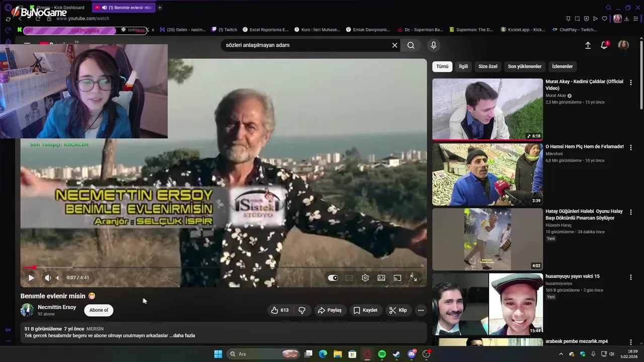This screenshot has height=362, width=644.
Task: Mute the video with the speaker icon
Action: 48,278
